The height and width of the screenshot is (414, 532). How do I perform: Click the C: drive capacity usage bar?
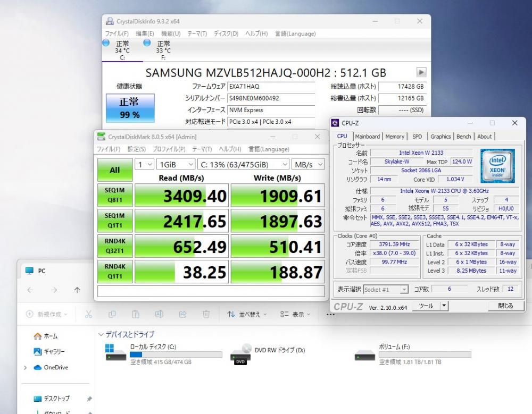click(x=176, y=354)
